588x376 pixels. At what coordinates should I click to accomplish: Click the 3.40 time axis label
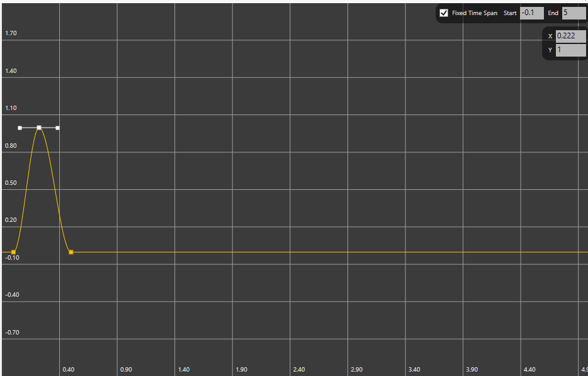[x=414, y=370]
